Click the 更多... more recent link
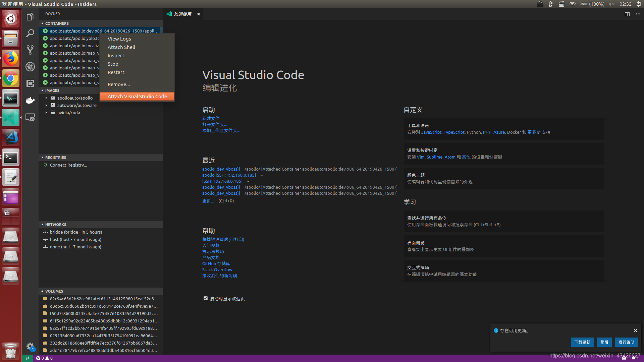Image resolution: width=644 pixels, height=362 pixels. pyautogui.click(x=208, y=201)
